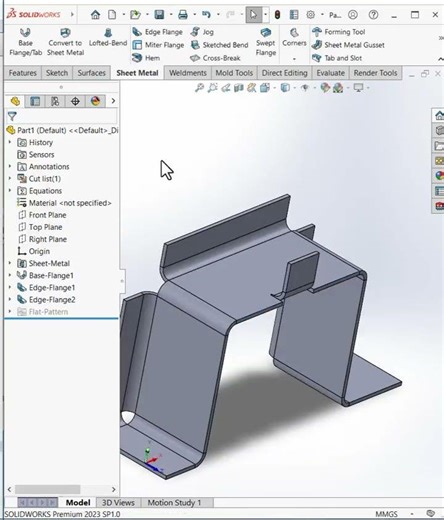Select the Forming Tool command
The width and height of the screenshot is (444, 520).
[338, 32]
